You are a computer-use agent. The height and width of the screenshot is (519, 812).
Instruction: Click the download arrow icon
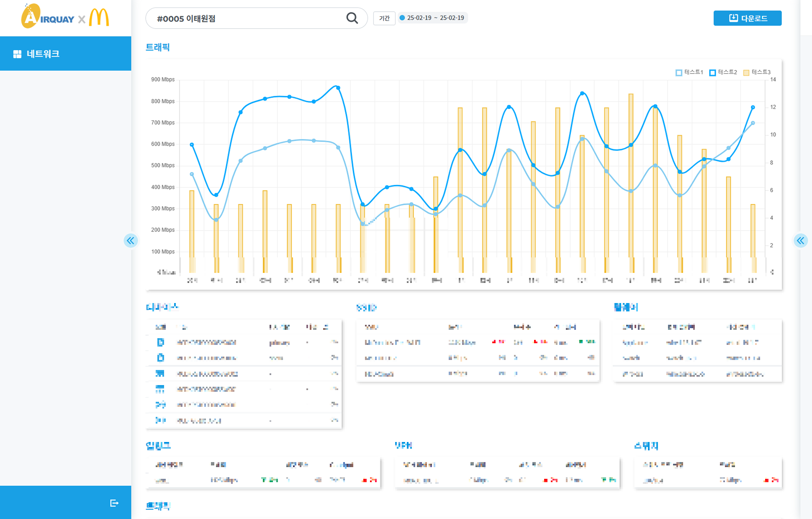(x=733, y=18)
